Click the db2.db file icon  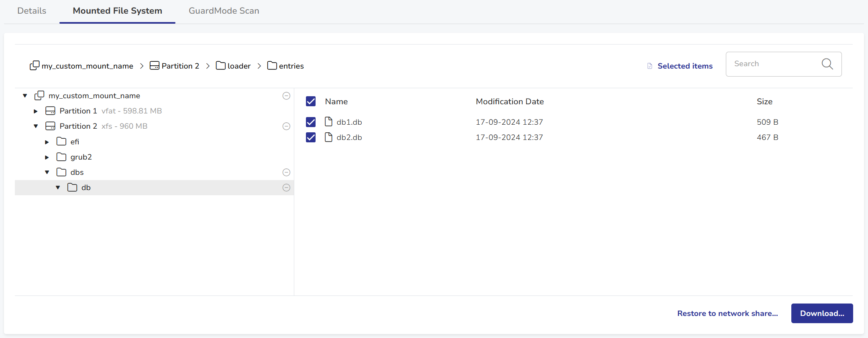pyautogui.click(x=328, y=137)
